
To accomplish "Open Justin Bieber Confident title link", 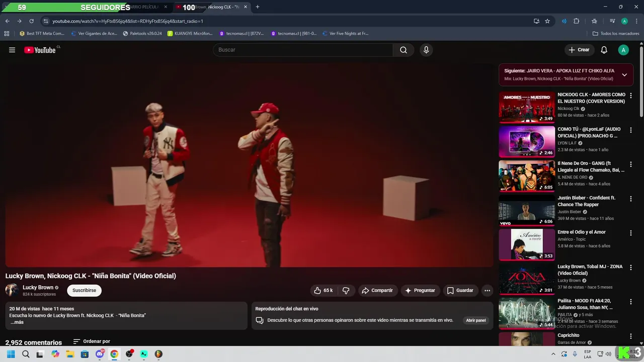I will tap(587, 201).
